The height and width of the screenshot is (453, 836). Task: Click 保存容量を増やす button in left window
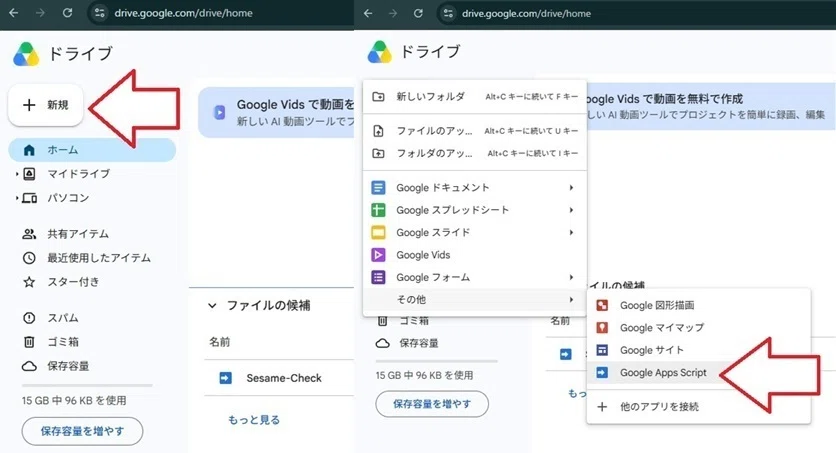82,431
